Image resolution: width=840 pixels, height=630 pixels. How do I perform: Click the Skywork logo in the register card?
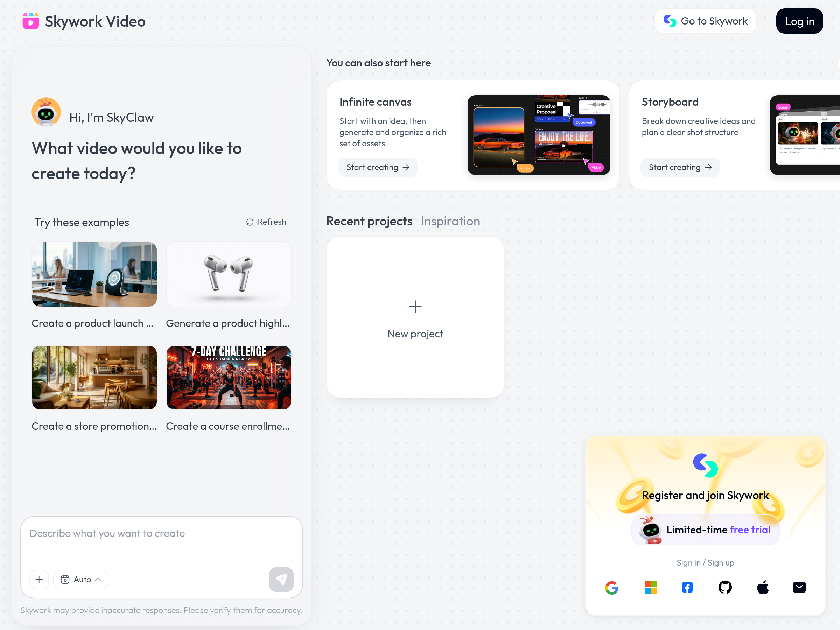click(706, 465)
